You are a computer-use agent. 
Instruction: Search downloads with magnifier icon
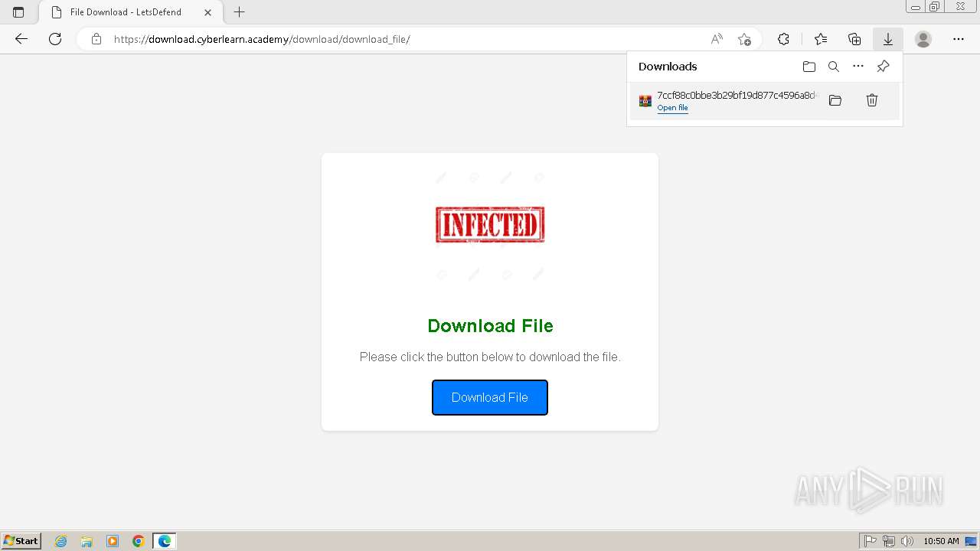[834, 67]
